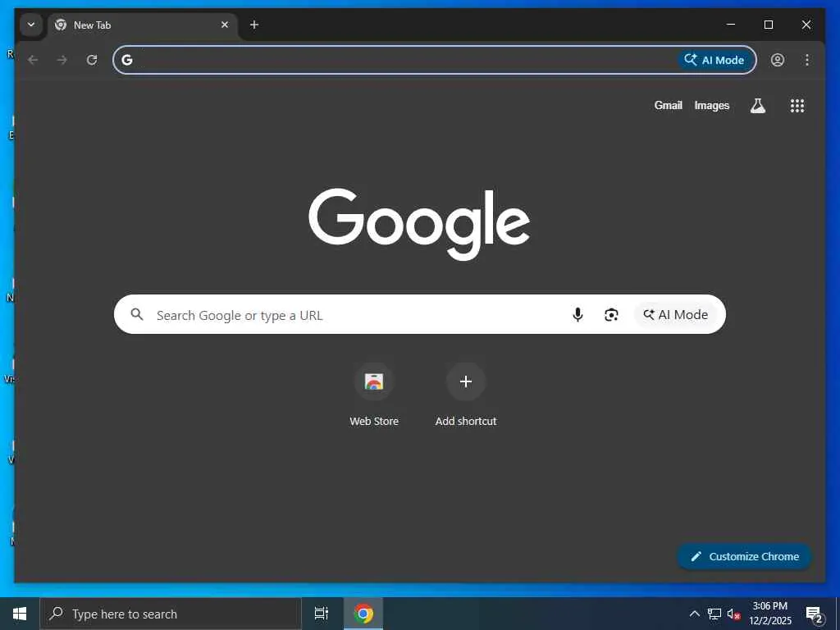Screen dimensions: 840x630
Task: Activate AI Mode in the address bar
Action: (x=714, y=60)
